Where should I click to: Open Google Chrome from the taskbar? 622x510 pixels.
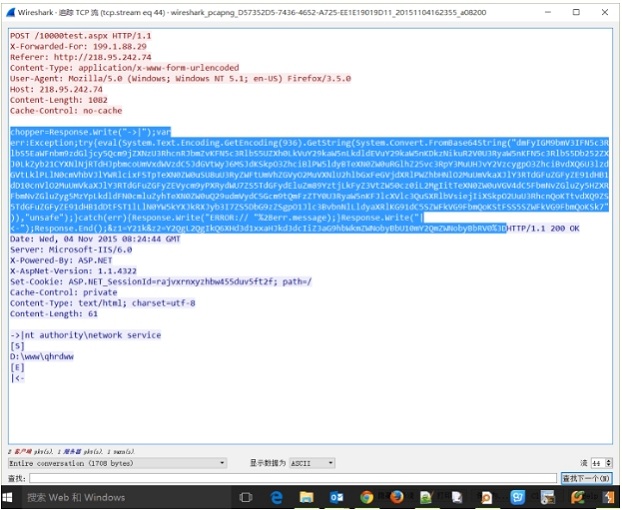367,497
